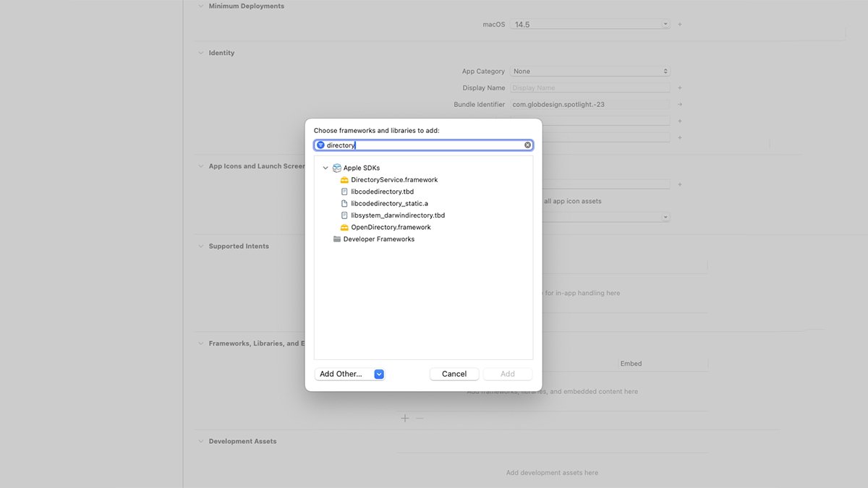Collapse the Identity section
Screen dimensions: 868x488
(x=201, y=53)
